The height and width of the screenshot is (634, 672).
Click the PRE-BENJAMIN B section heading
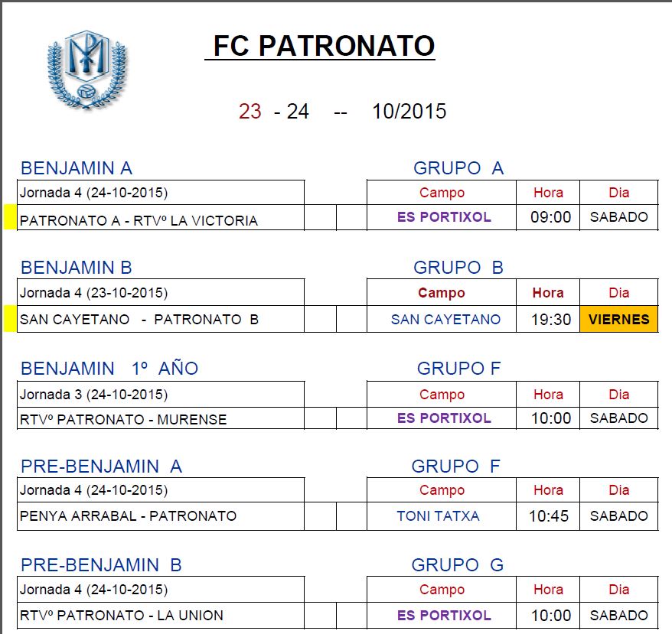101,565
